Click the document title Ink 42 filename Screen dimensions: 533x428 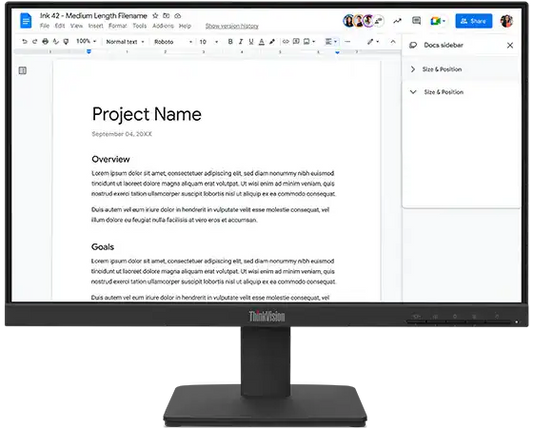[93, 16]
